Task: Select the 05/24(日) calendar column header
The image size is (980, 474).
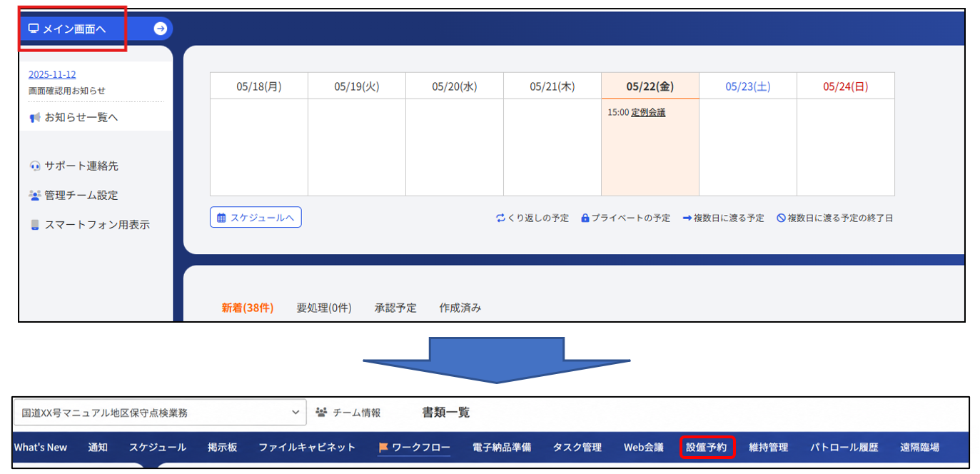Action: click(846, 86)
